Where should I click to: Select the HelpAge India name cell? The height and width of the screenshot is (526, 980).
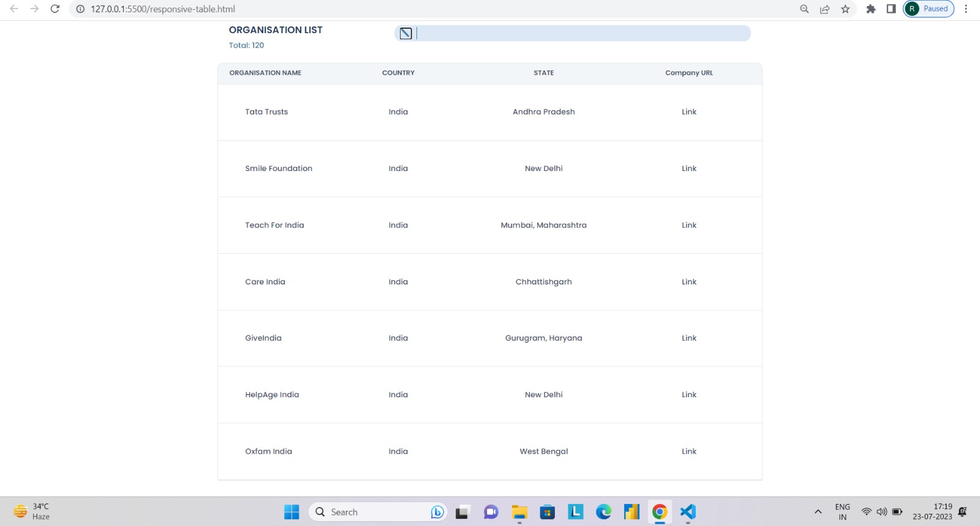tap(272, 395)
